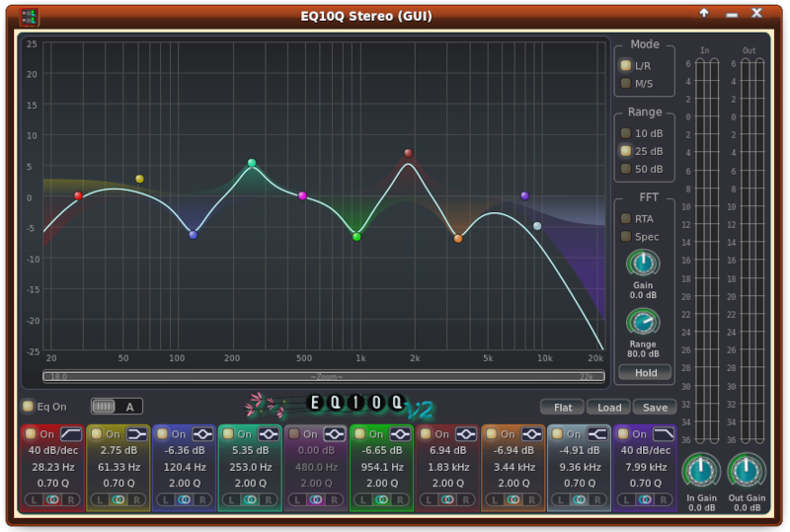Set the display range to 50 dB

[x=625, y=169]
